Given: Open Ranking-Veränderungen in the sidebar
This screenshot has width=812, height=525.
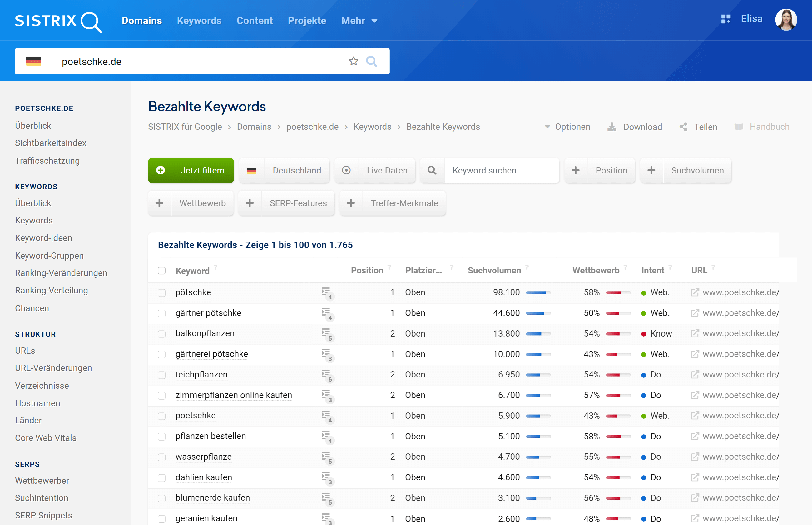Looking at the screenshot, I should [x=61, y=273].
